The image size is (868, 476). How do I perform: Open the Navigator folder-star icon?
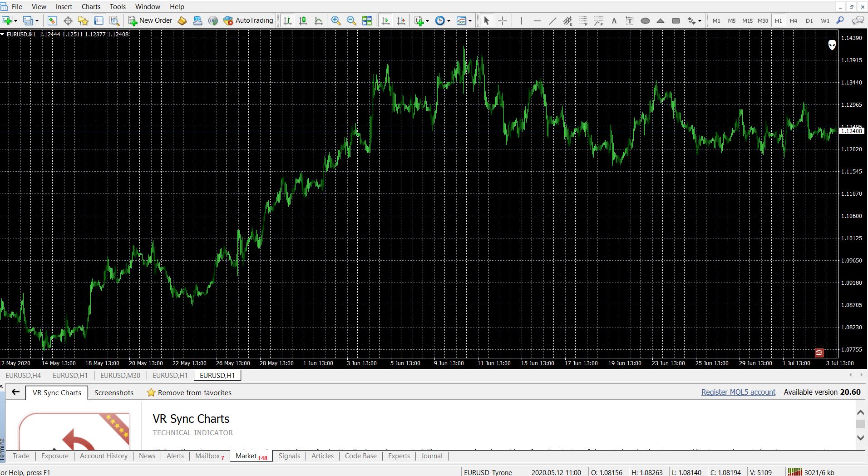pyautogui.click(x=83, y=20)
